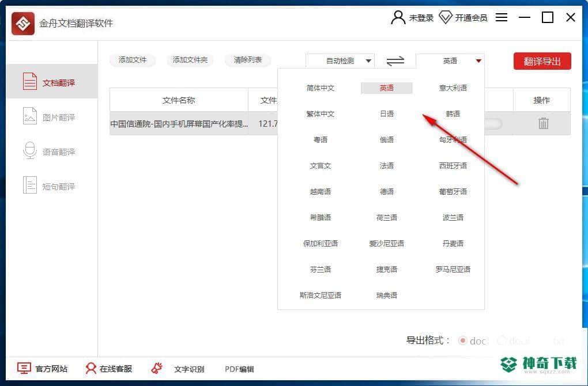Select 文言文 in the language list
Screen dimensions: 588x386
tap(321, 166)
